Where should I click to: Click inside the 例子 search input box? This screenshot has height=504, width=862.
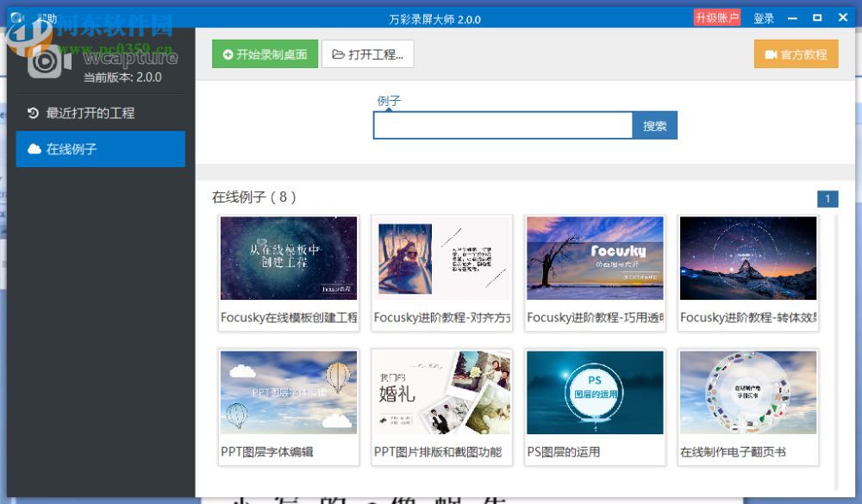pos(504,125)
